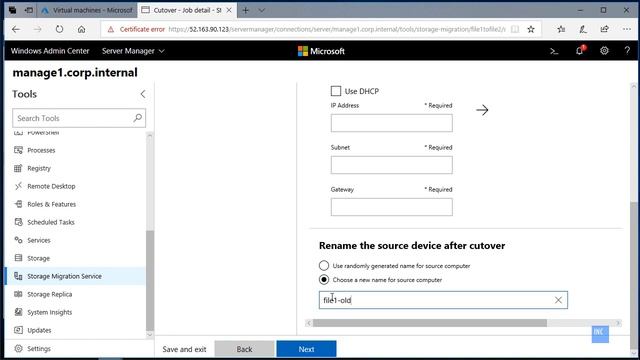Open Services tool
640x360 pixels.
(x=39, y=240)
